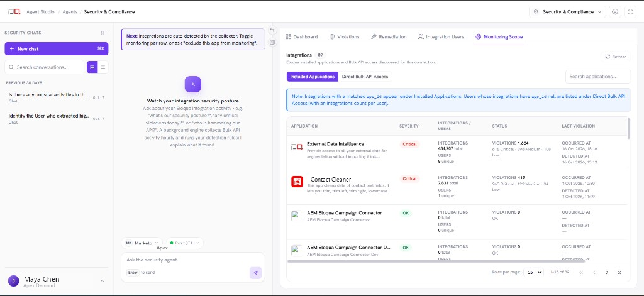Open the settings gear in top bar
The height and width of the screenshot is (296, 644).
pos(615,12)
